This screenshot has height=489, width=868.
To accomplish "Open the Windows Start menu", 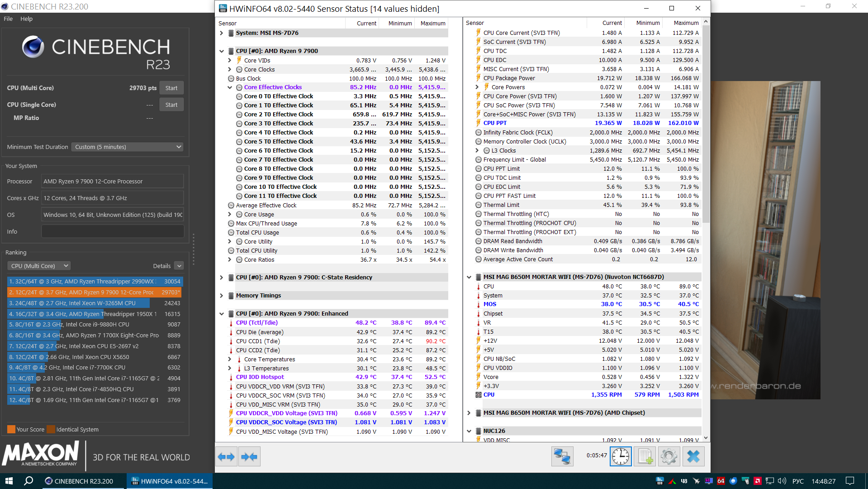I will [x=9, y=481].
